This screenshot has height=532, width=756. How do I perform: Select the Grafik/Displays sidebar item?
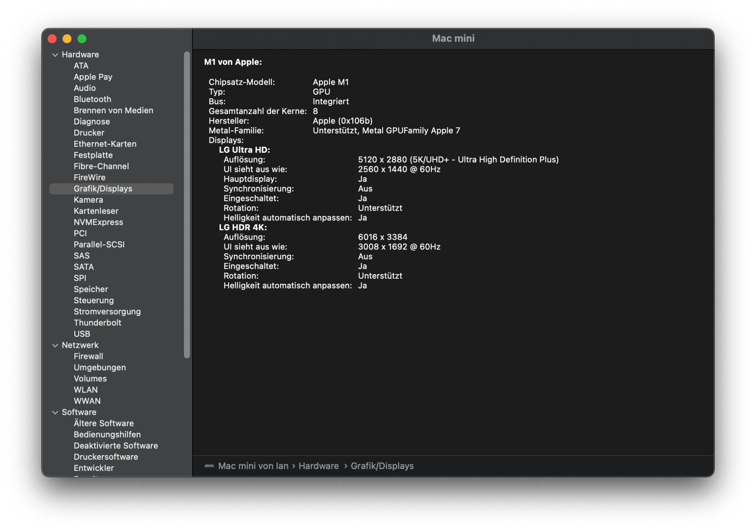(103, 189)
